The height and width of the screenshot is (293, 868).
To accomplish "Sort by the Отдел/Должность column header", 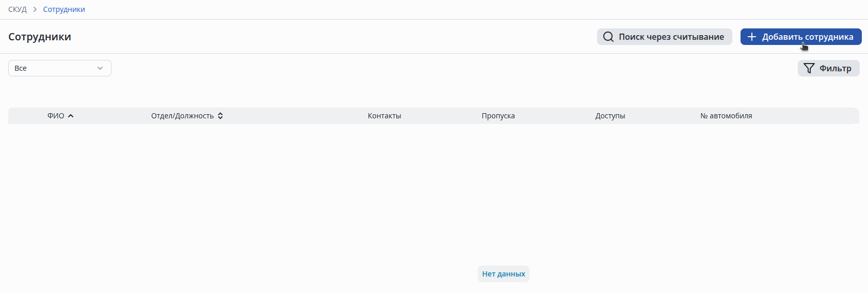I will [x=182, y=116].
